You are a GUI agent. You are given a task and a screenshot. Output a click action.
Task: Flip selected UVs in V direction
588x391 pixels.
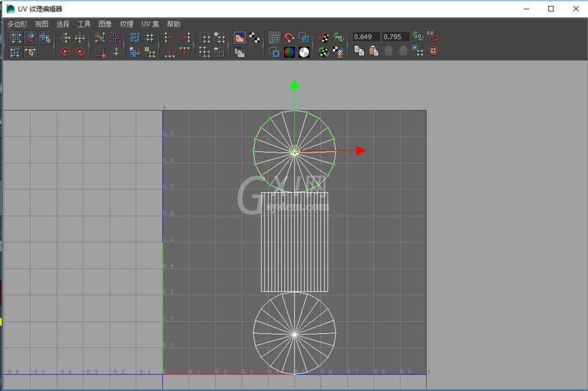80,38
